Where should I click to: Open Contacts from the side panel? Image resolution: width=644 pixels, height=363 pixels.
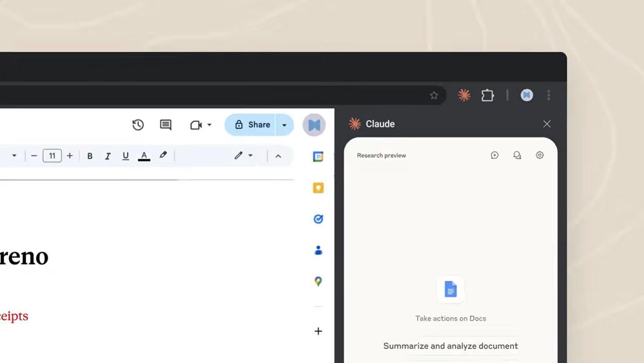pyautogui.click(x=318, y=250)
